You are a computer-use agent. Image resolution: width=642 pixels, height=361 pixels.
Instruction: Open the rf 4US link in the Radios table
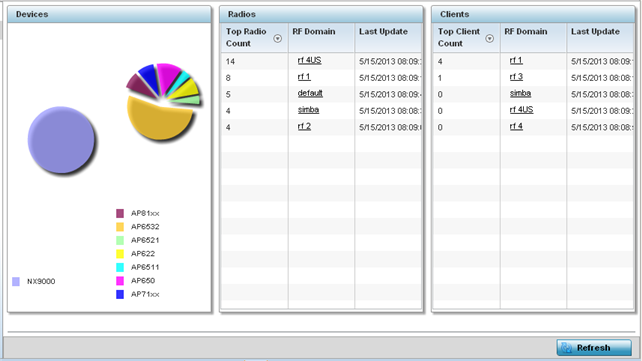click(x=309, y=60)
